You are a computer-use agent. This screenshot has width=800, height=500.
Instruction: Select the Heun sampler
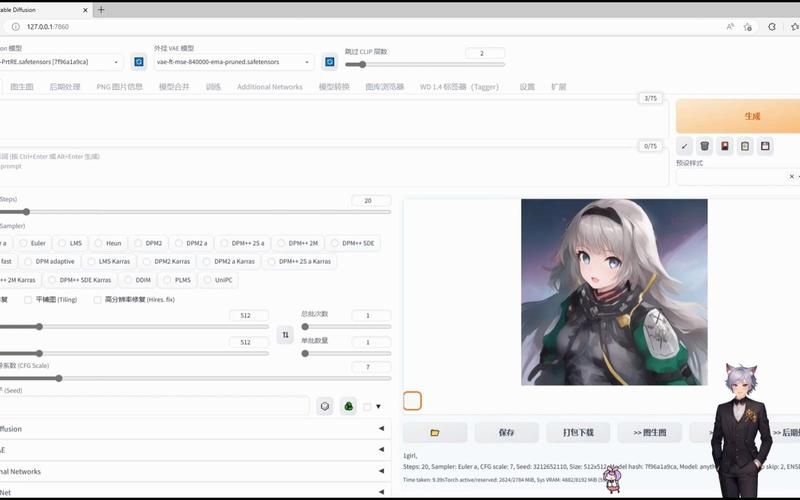[108, 243]
